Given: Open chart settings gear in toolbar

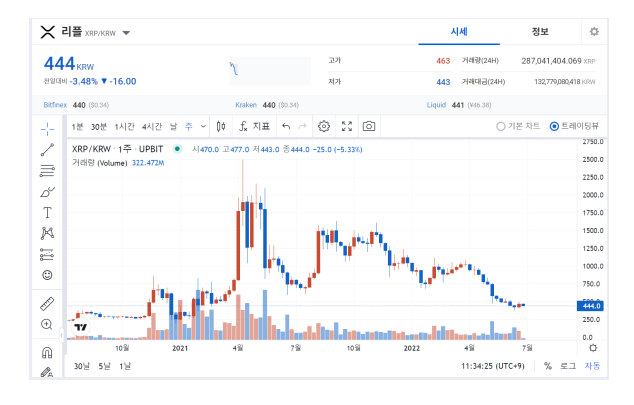Looking at the screenshot, I should (x=323, y=127).
